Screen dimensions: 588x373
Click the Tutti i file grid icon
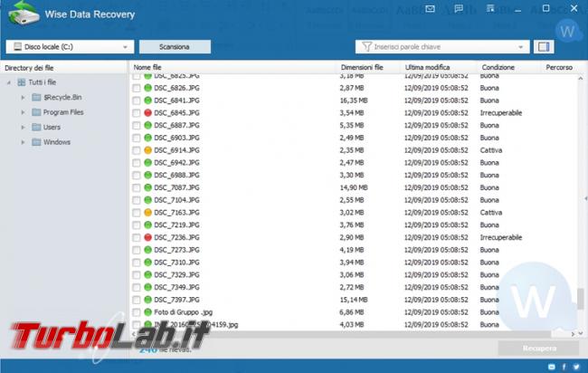pyautogui.click(x=22, y=82)
